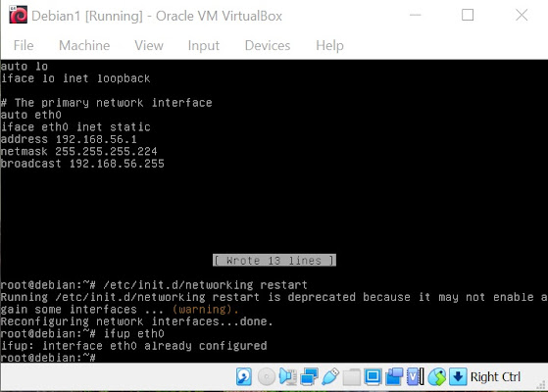Click the orange '(warning).' text
This screenshot has height=392, width=548.
pyautogui.click(x=206, y=310)
